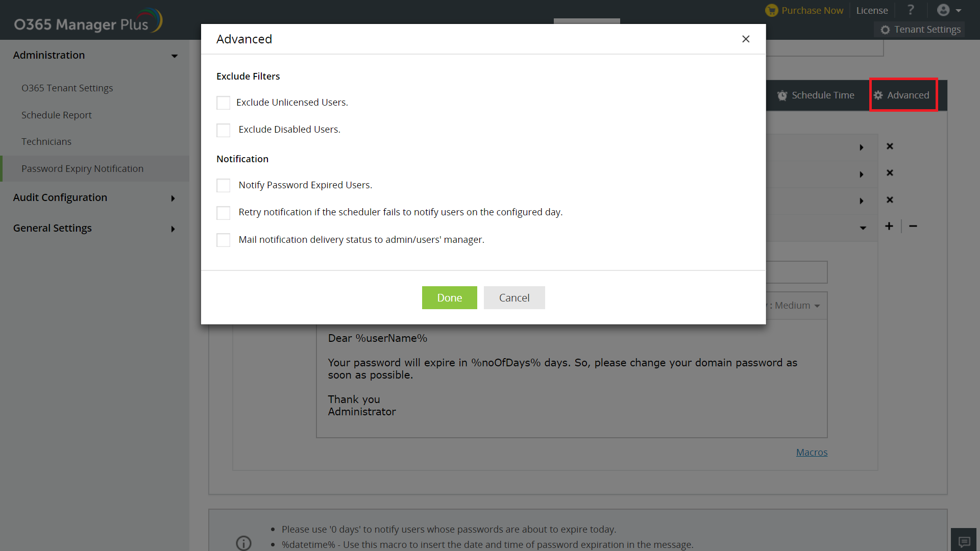Toggle Notify Password Expired Users option
980x551 pixels.
point(224,185)
